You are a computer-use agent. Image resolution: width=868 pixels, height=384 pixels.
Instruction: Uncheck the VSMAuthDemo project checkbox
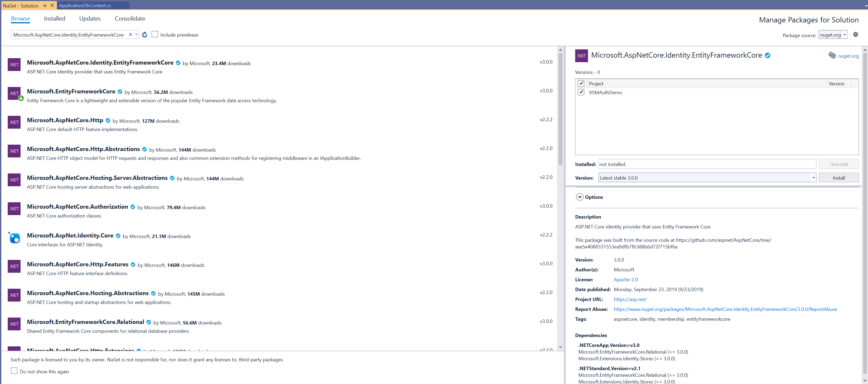(x=581, y=92)
